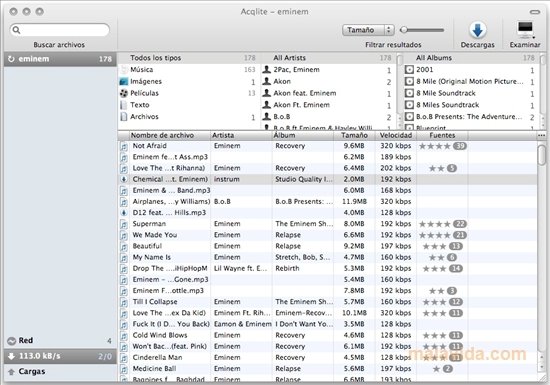Click person icon next to 2Pac, Eminem
The image size is (550, 385).
coord(267,70)
